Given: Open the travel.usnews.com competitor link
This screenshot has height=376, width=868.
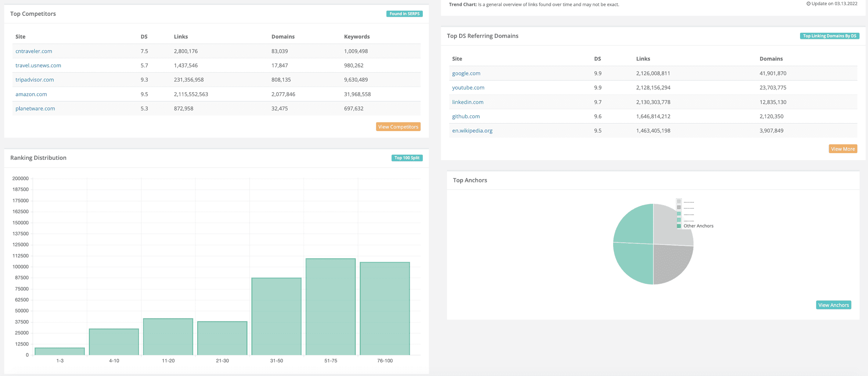Looking at the screenshot, I should tap(38, 65).
